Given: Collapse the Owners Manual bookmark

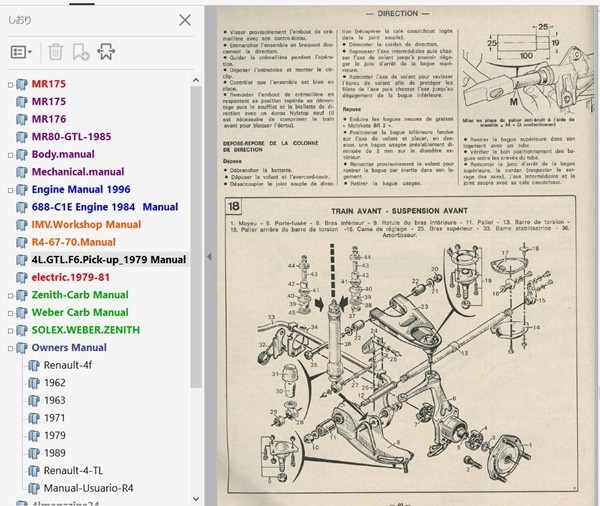Looking at the screenshot, I should click(10, 348).
